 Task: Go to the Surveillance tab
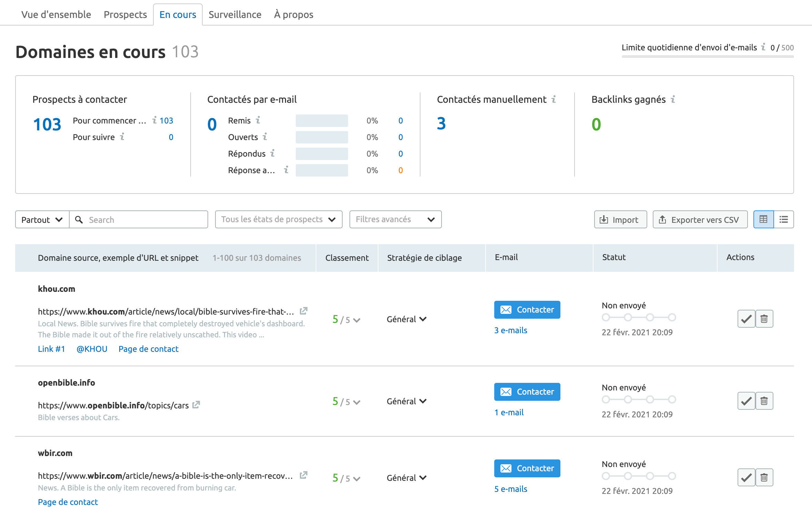[x=235, y=14]
